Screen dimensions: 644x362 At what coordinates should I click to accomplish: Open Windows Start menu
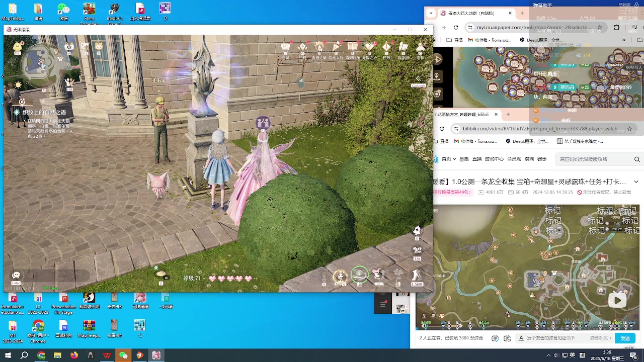coord(8,355)
